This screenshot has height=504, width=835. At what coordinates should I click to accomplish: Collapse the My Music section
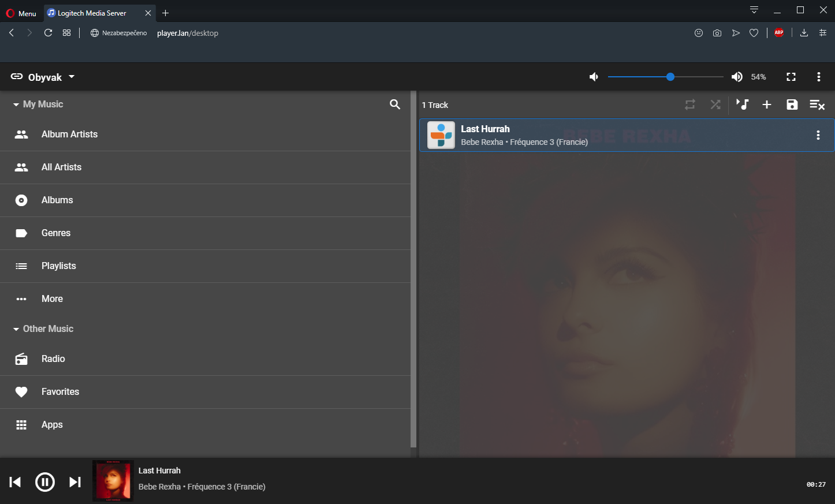coord(38,104)
